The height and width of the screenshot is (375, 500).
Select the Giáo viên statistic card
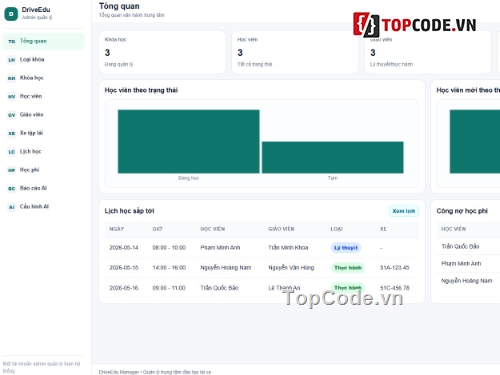(x=428, y=52)
